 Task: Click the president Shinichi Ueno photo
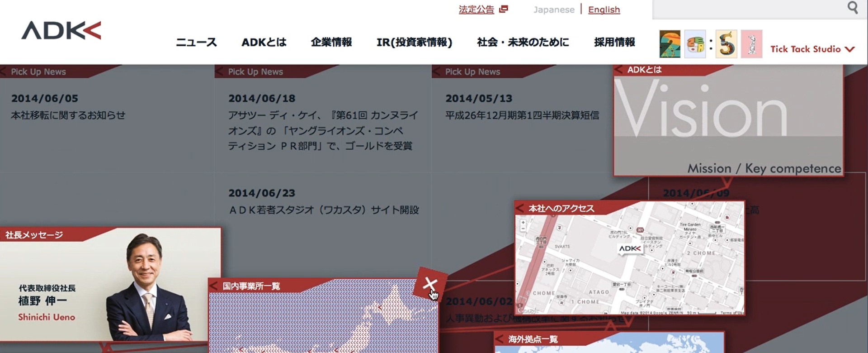coord(149,287)
